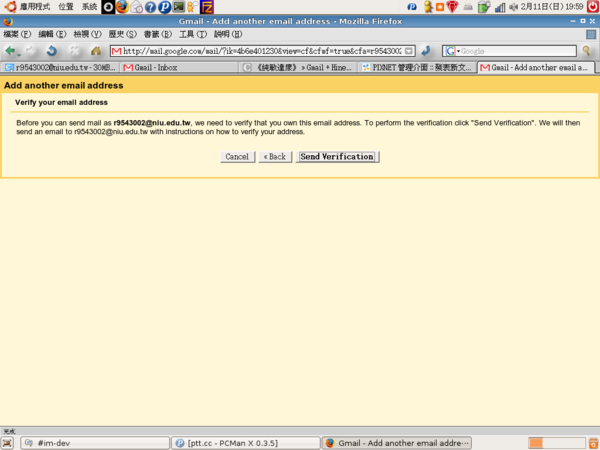Open the 位置 places menu
Image resolution: width=600 pixels, height=450 pixels.
tap(66, 7)
